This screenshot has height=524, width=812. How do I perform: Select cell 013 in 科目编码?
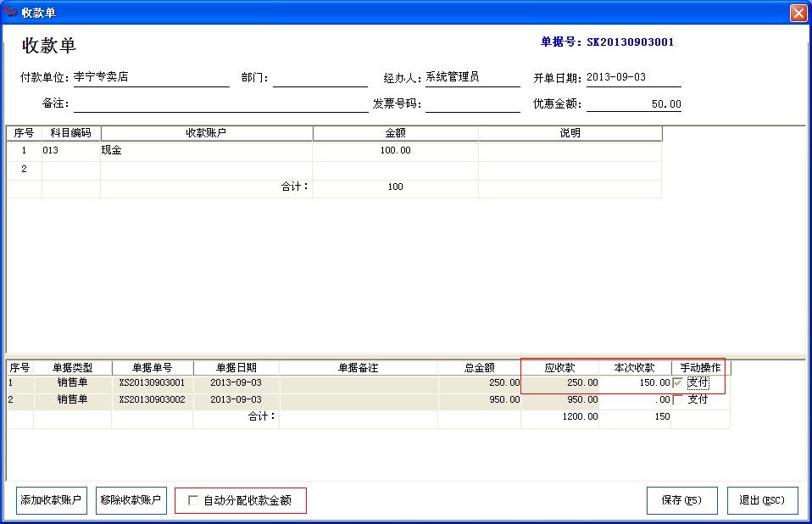71,151
